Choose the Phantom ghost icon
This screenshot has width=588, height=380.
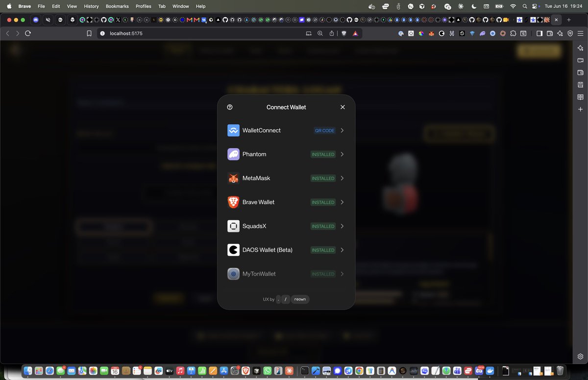233,154
